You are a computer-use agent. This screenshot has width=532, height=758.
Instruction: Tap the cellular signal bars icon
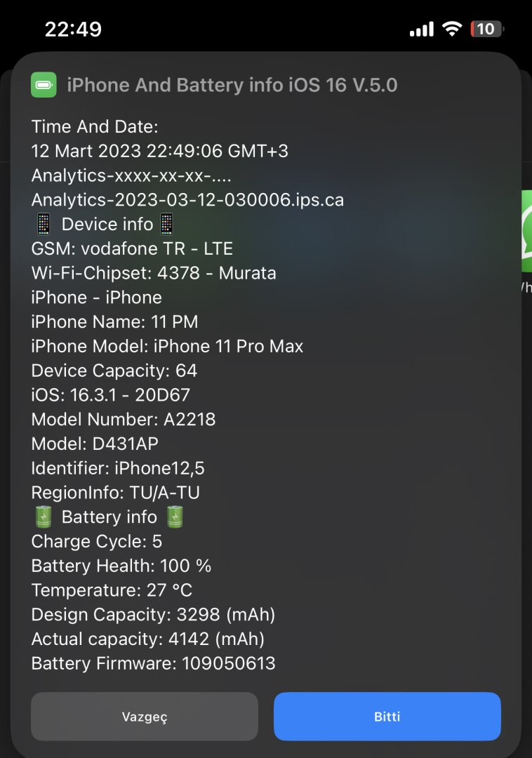tap(422, 29)
